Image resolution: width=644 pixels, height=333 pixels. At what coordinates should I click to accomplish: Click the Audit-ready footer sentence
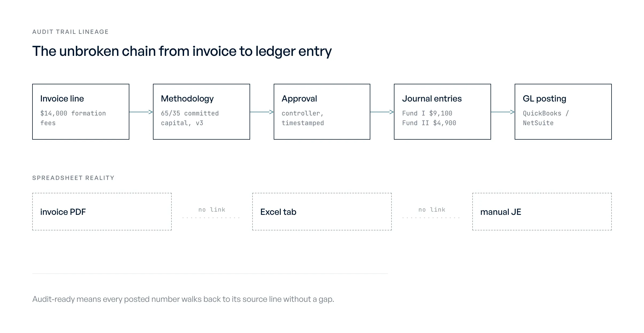pyautogui.click(x=183, y=299)
